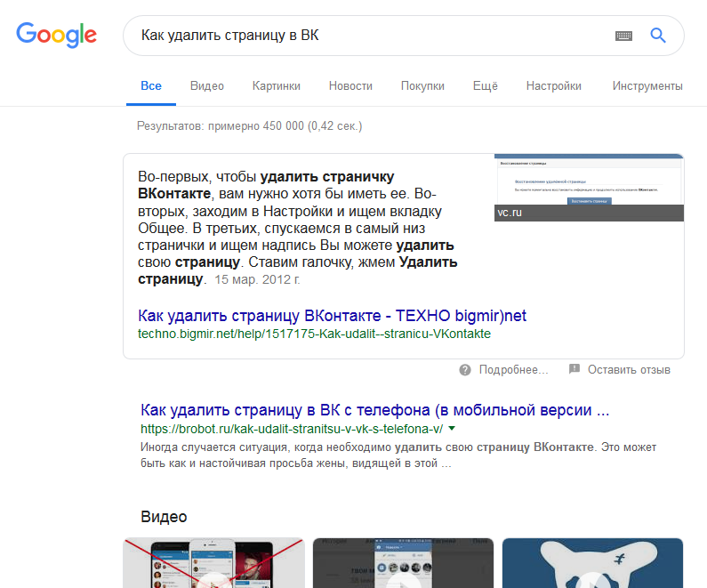Click the techno.bigmir.net green URL
The image size is (707, 588).
point(314,334)
